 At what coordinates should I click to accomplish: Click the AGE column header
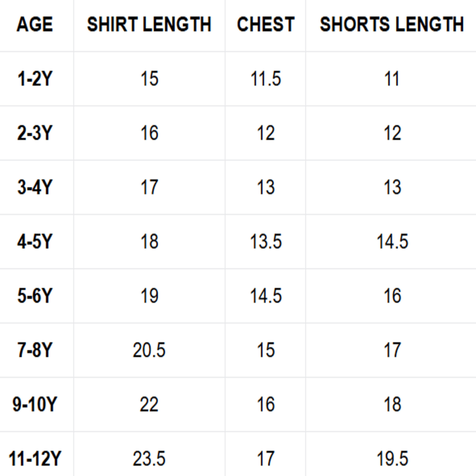[x=35, y=24]
